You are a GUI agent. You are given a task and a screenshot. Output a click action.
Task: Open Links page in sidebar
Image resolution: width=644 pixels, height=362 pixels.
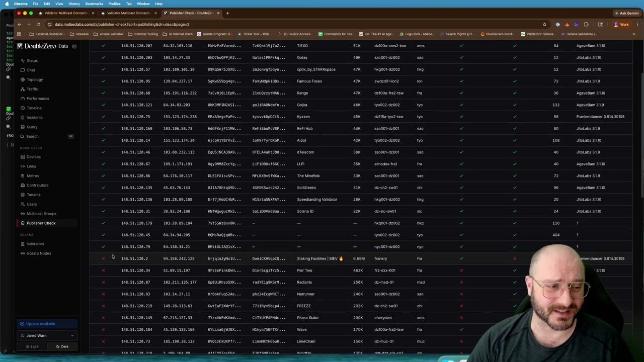pos(31,166)
